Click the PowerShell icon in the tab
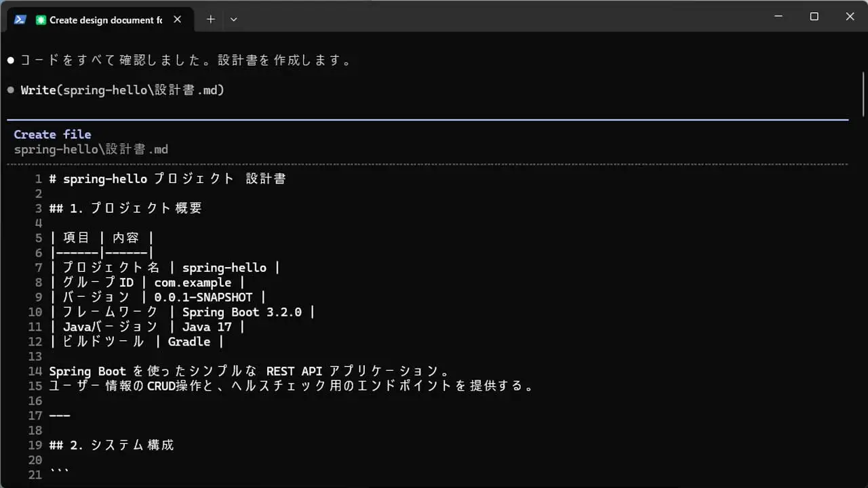Image resolution: width=868 pixels, height=488 pixels. pyautogui.click(x=20, y=20)
